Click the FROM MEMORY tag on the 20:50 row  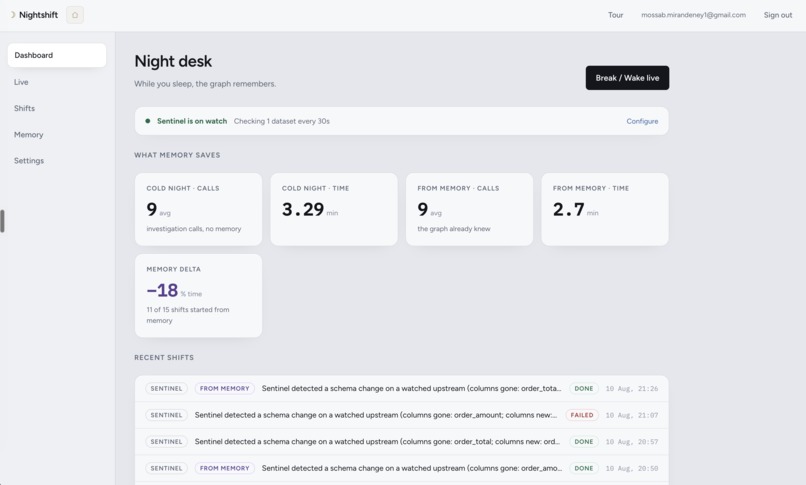point(224,469)
